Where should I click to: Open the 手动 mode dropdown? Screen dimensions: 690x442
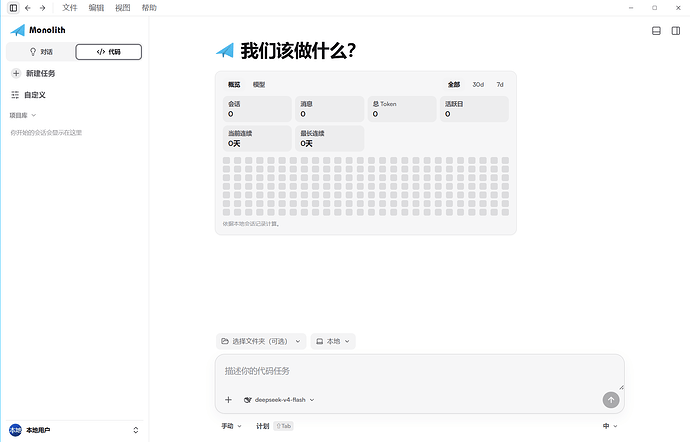point(231,426)
